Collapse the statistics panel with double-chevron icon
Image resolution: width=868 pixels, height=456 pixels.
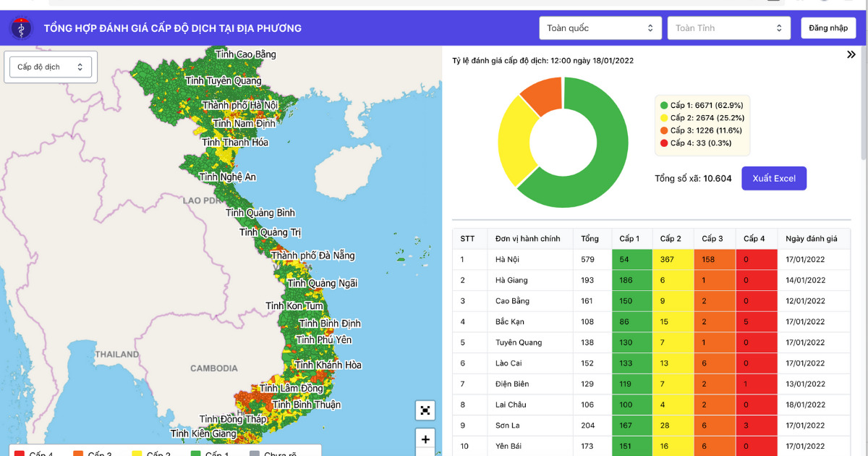point(851,54)
